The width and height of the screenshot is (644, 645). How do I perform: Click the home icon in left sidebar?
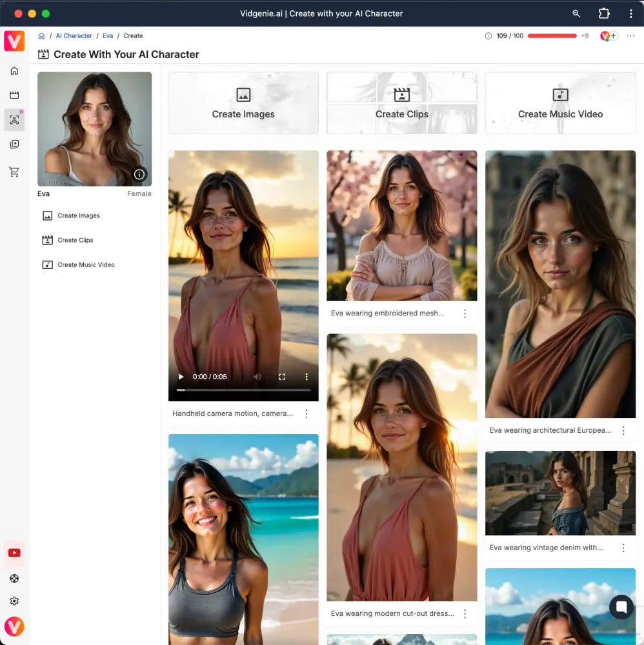point(14,71)
